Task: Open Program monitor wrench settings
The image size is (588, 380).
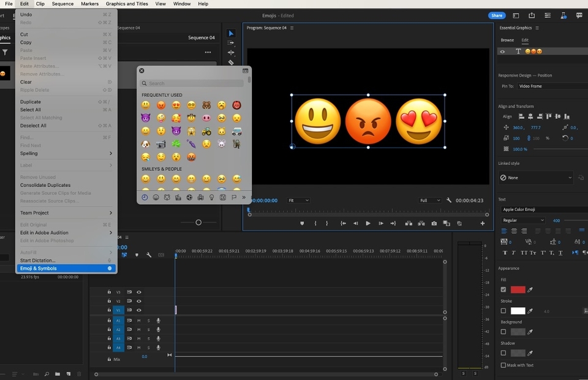Action: click(x=449, y=200)
